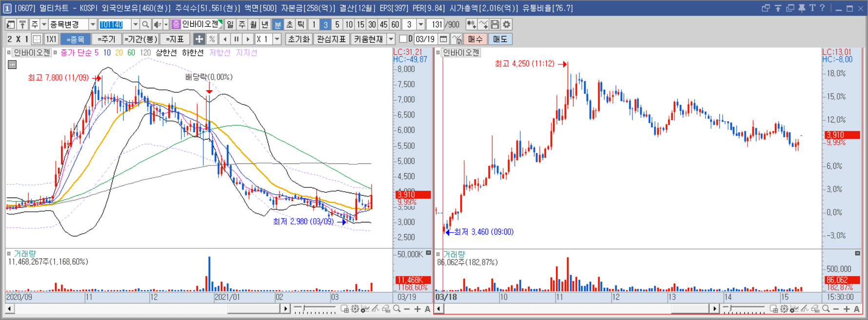Image resolution: width=868 pixels, height=320 pixels.
Task: Open the calendar date picker icon
Action: click(443, 39)
